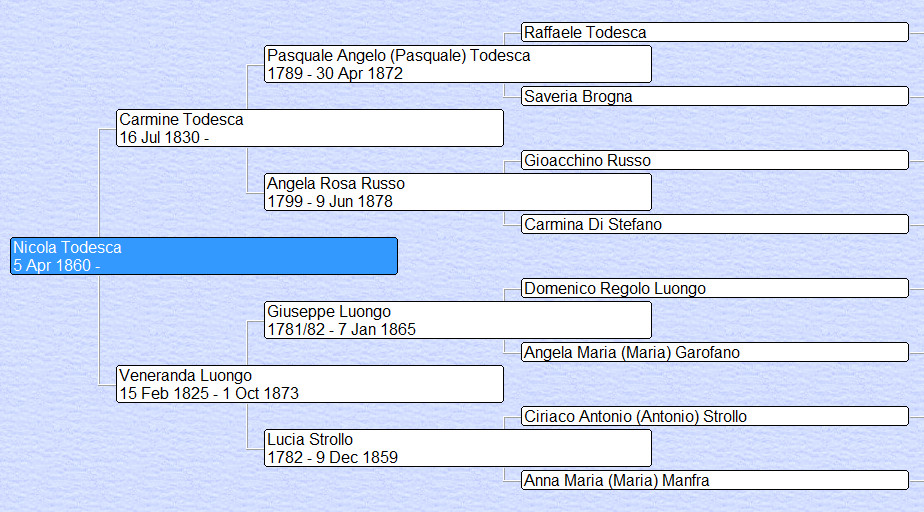Choose the Raffaele Todesca box
924x512 pixels.
tap(714, 32)
